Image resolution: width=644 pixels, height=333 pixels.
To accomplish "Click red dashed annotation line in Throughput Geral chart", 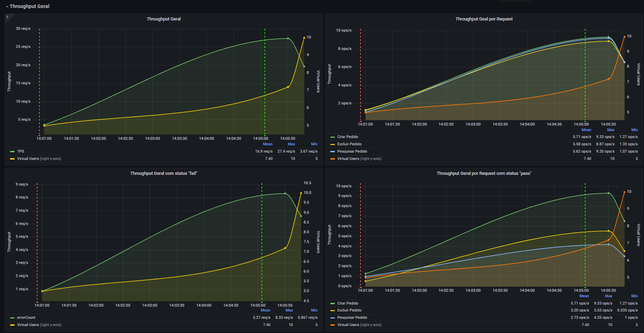I will [39, 82].
